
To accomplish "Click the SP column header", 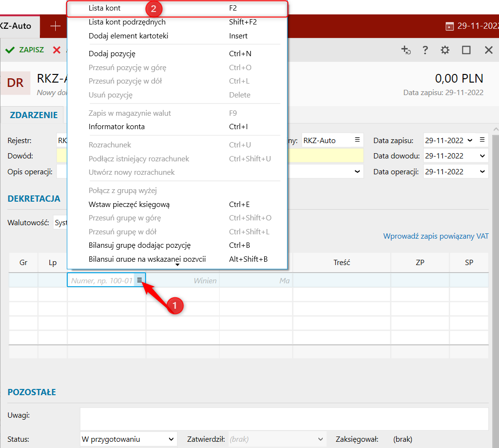I will [469, 263].
